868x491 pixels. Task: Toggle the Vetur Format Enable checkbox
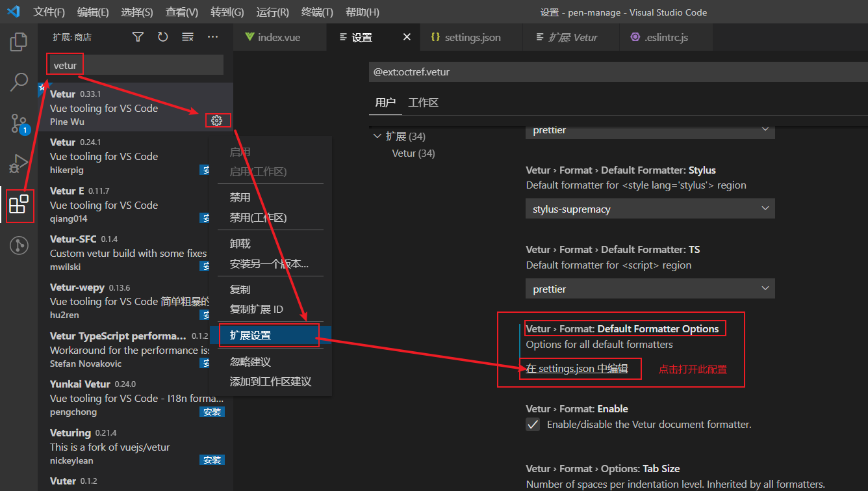tap(533, 424)
